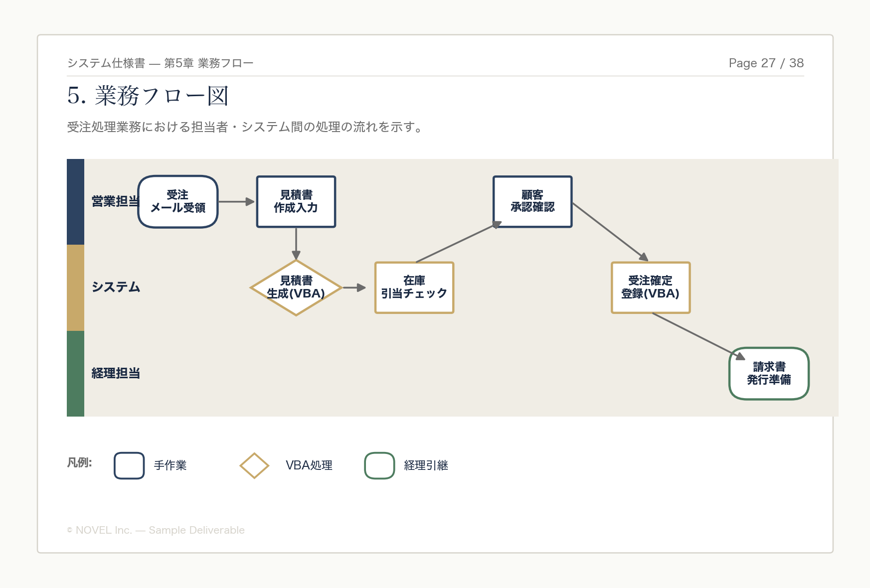
Task: Click the tan システム lane color bar
Action: tap(75, 288)
